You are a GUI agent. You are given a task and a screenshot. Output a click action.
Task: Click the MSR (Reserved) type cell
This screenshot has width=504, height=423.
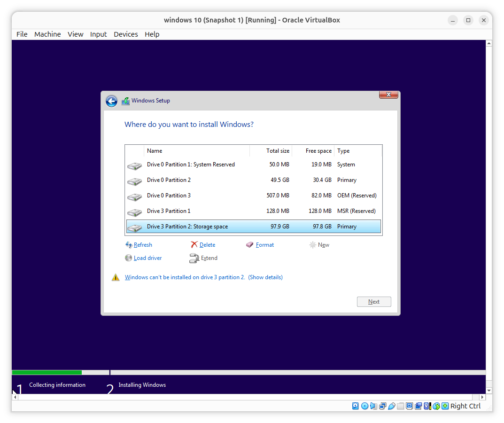[356, 211]
